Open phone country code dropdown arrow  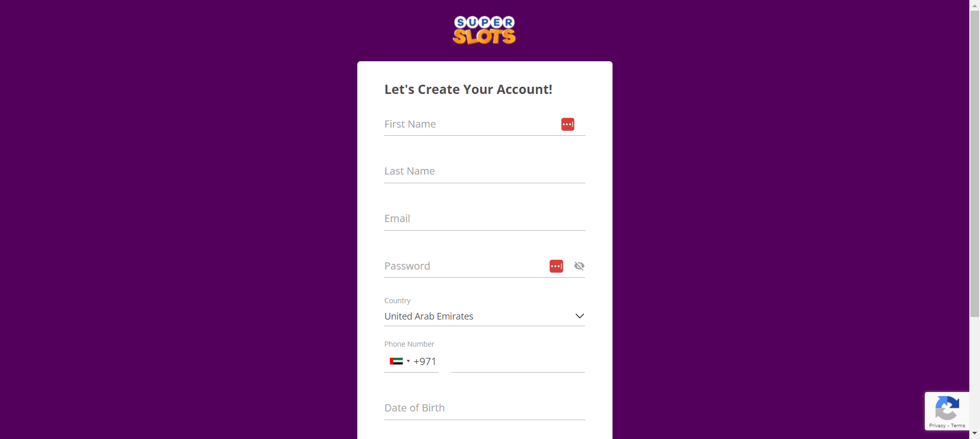tap(408, 361)
